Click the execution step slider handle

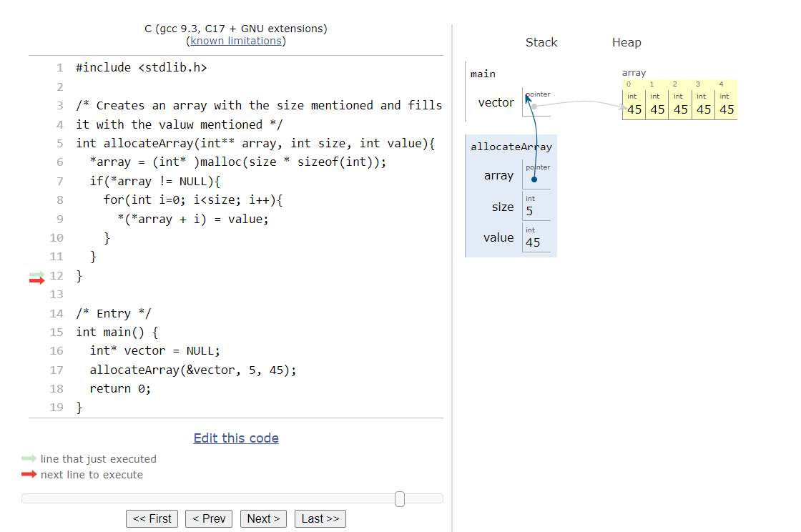tap(400, 498)
